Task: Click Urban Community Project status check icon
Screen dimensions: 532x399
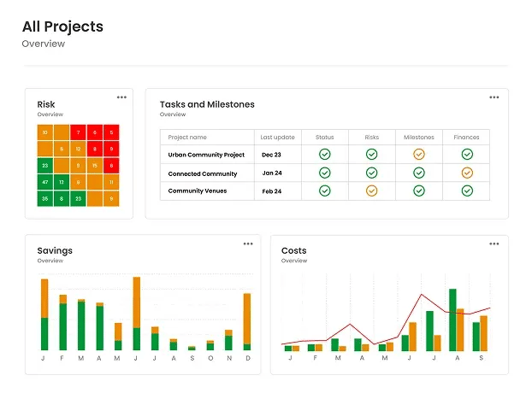Action: (325, 155)
